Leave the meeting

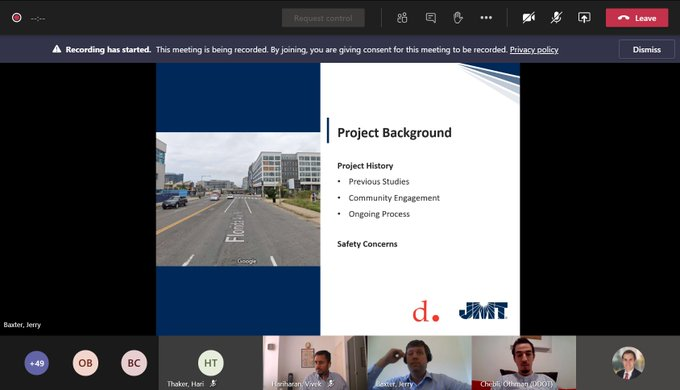[x=637, y=18]
